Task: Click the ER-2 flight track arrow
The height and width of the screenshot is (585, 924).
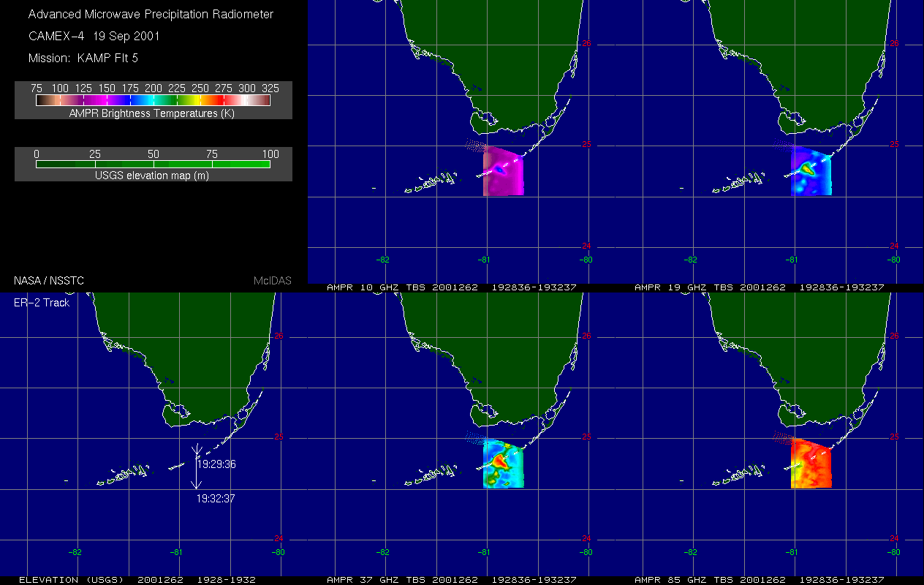Action: coord(196,467)
